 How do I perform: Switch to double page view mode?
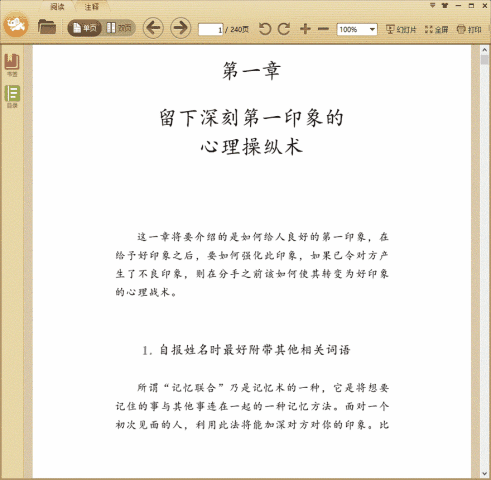(119, 28)
